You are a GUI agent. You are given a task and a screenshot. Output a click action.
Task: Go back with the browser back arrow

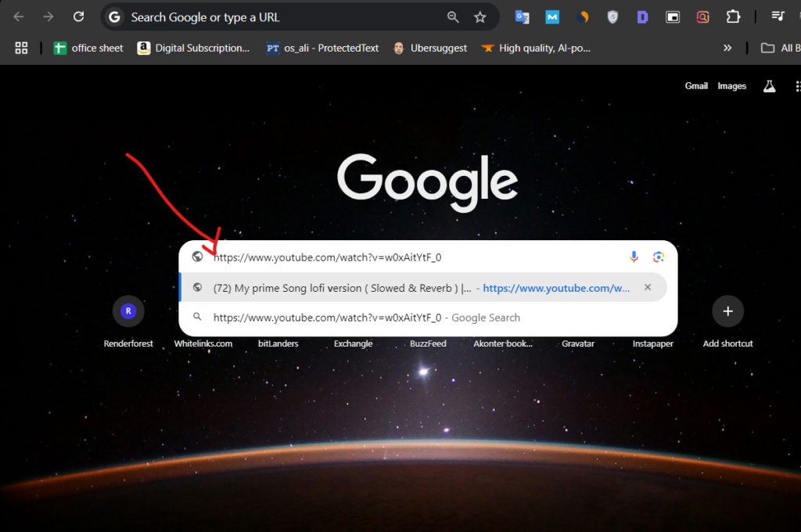tap(19, 17)
